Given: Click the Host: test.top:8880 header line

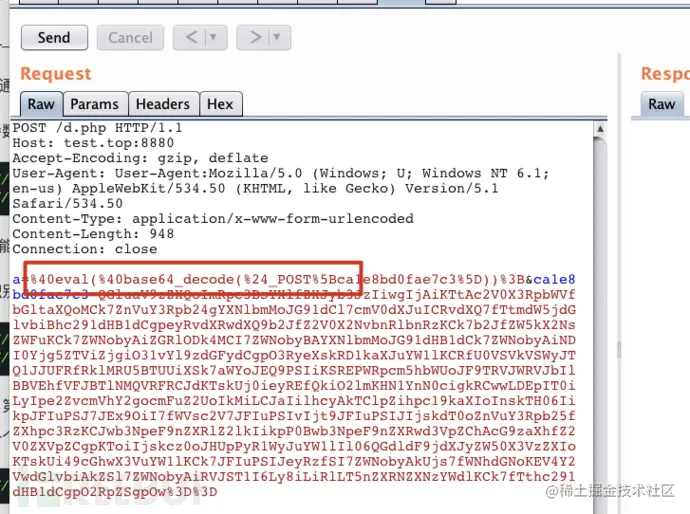Looking at the screenshot, I should click(93, 143).
